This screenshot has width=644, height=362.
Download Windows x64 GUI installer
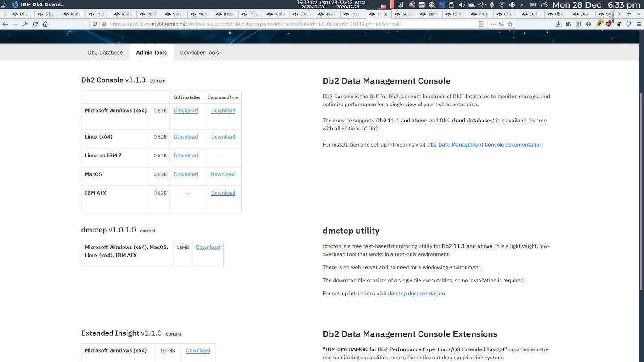186,110
